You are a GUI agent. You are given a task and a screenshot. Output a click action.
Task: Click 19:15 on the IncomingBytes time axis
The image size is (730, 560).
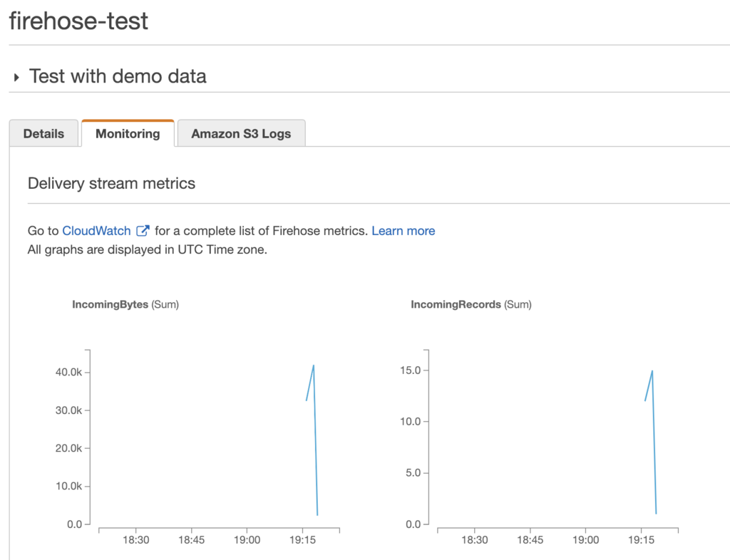point(302,540)
